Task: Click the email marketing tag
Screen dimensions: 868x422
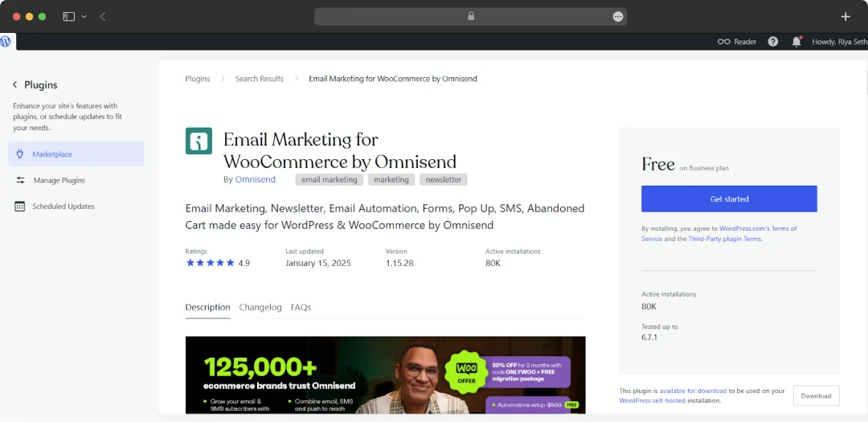Action: 330,179
